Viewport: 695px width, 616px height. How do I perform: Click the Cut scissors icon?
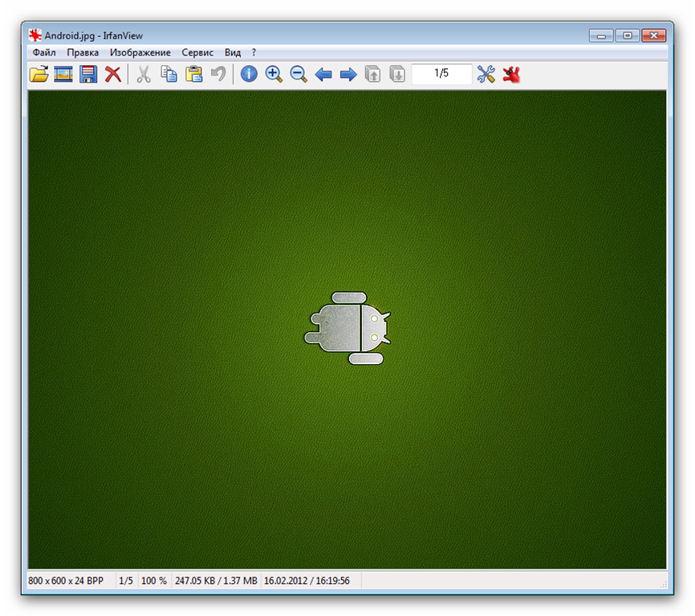coord(144,75)
